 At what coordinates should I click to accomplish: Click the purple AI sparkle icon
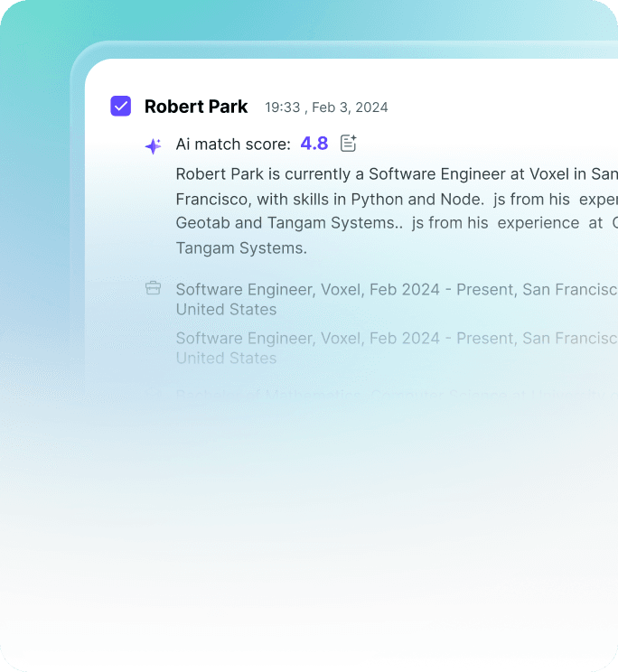(154, 146)
